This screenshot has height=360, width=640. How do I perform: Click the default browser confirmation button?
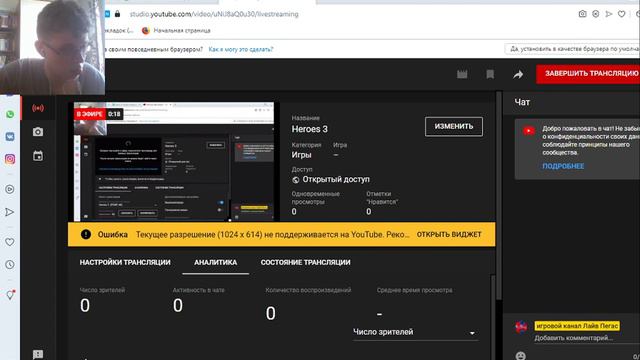(x=572, y=49)
